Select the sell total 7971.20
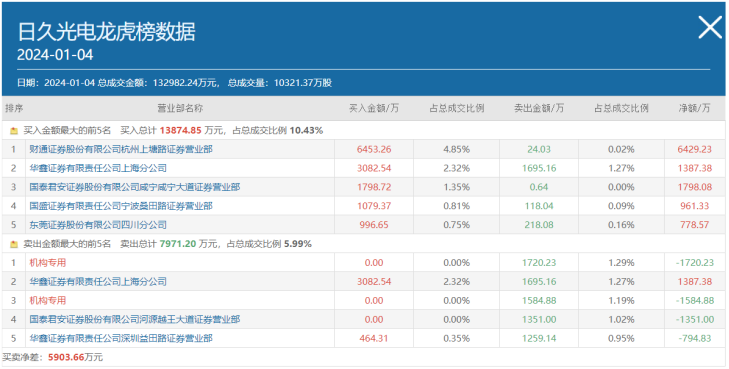Screen dimensions: 729x369 coord(178,244)
